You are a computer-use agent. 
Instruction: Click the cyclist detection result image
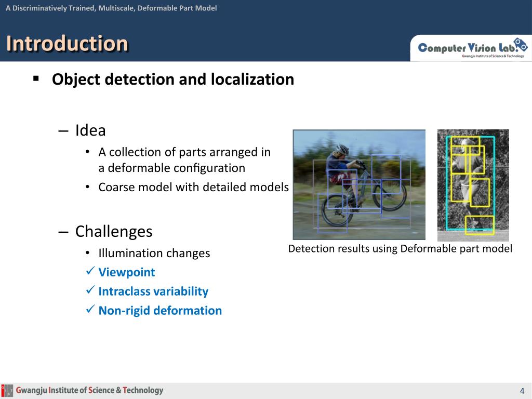359,184
